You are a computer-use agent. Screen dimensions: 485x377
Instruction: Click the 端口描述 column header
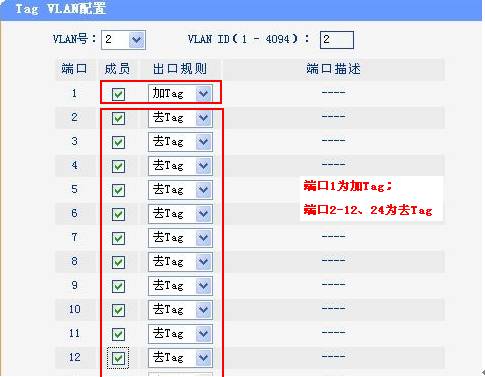(x=333, y=69)
